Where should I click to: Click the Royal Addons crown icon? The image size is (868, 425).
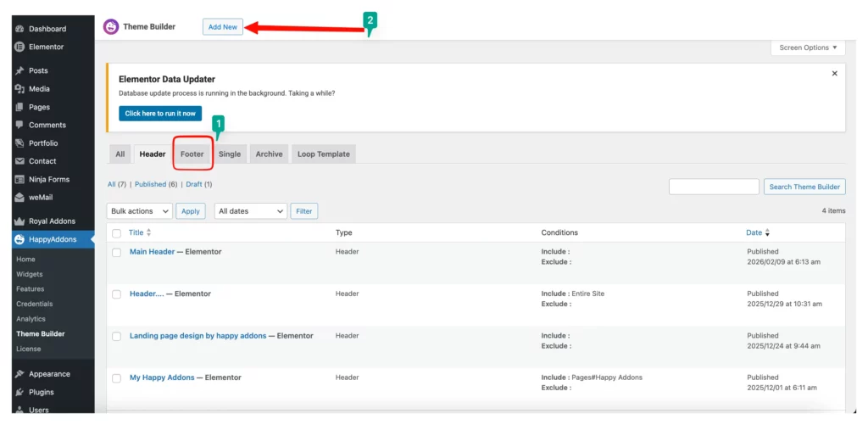tap(19, 221)
